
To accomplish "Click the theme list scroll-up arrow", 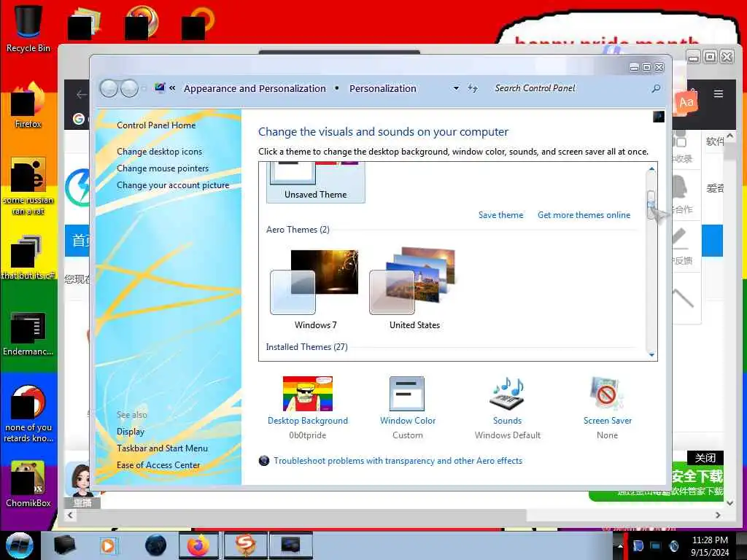I will point(651,168).
